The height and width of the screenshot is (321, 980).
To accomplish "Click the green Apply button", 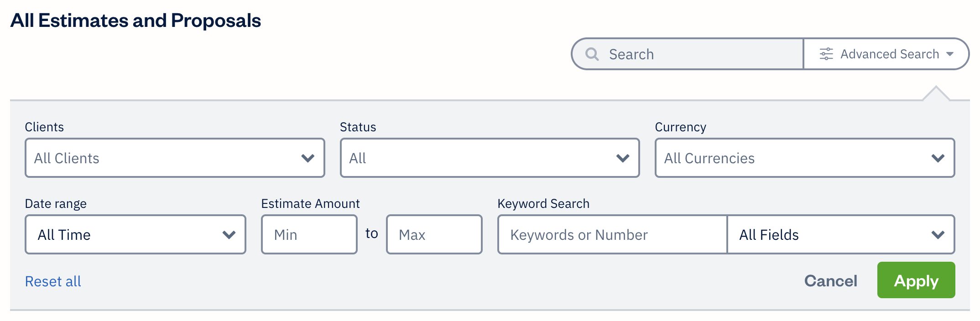I will pos(916,280).
